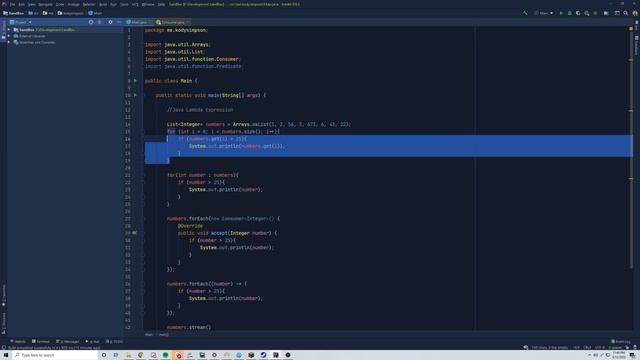This screenshot has height=360, width=640.
Task: Click the src breadcrumb in navigation bar
Action: coord(33,13)
